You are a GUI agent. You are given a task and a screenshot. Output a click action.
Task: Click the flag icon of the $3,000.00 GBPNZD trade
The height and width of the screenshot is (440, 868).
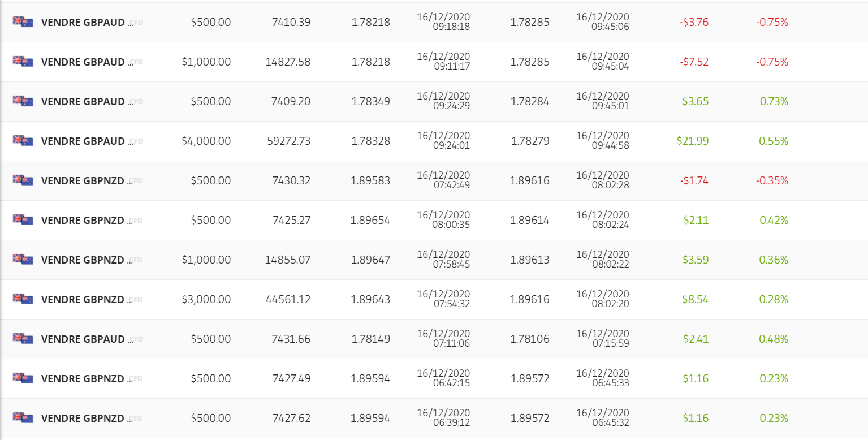[23, 299]
